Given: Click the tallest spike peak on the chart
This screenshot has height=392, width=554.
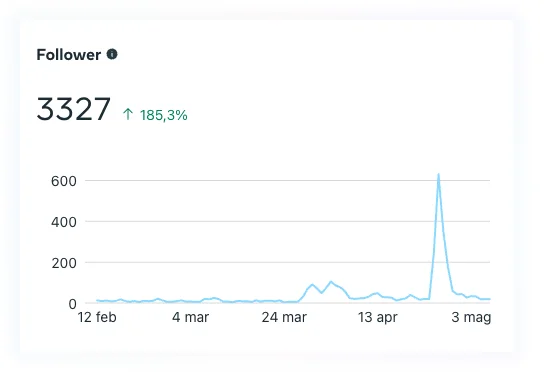Looking at the screenshot, I should click(x=438, y=174).
